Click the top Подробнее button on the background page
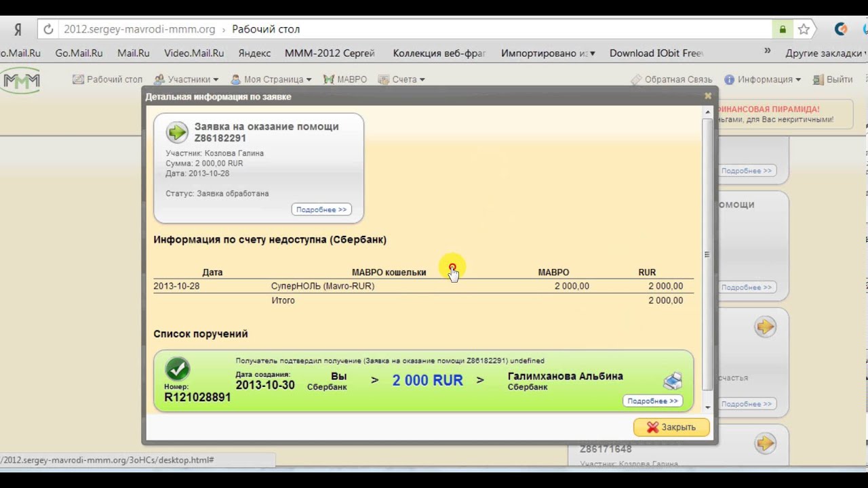The width and height of the screenshot is (868, 488). point(747,171)
